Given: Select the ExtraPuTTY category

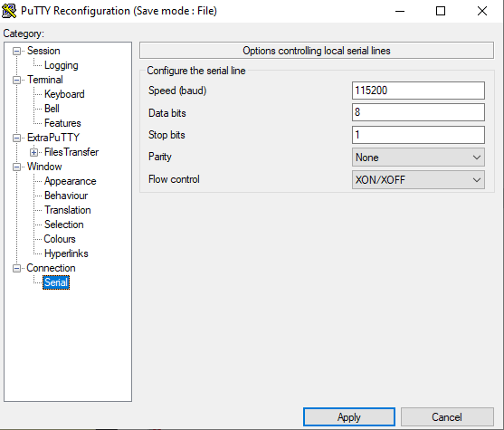Looking at the screenshot, I should (x=53, y=138).
